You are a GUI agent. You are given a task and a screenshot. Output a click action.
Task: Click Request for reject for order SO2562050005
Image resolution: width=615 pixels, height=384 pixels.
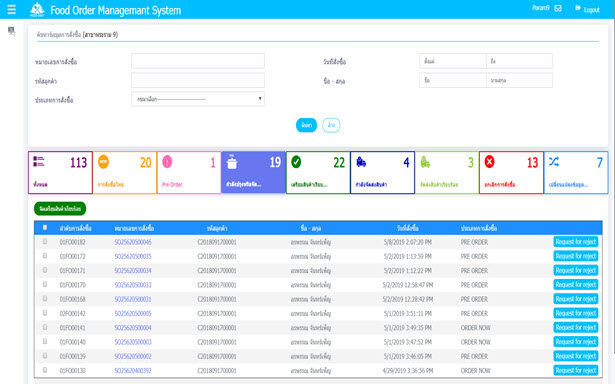point(575,313)
